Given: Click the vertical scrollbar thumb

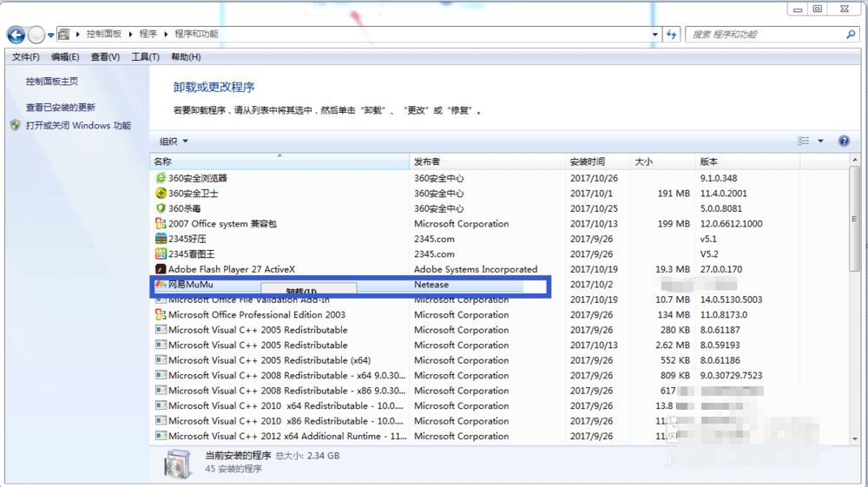Looking at the screenshot, I should click(x=855, y=219).
